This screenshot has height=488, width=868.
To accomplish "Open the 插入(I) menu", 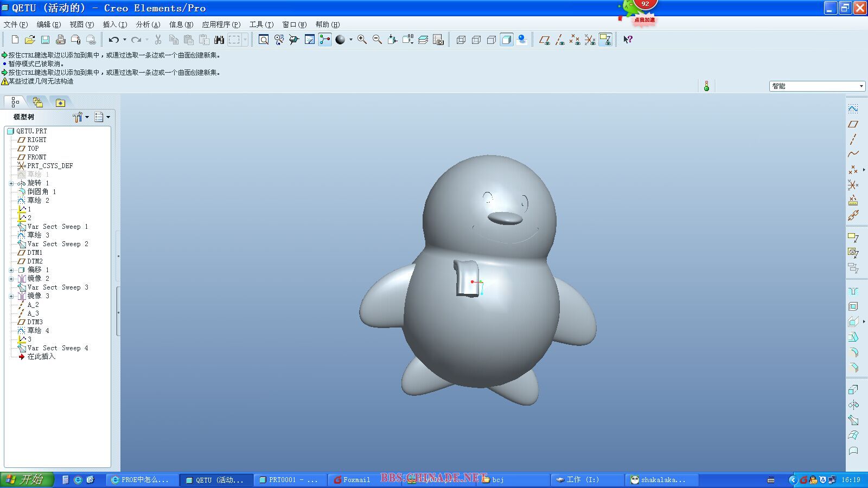I will [x=115, y=24].
